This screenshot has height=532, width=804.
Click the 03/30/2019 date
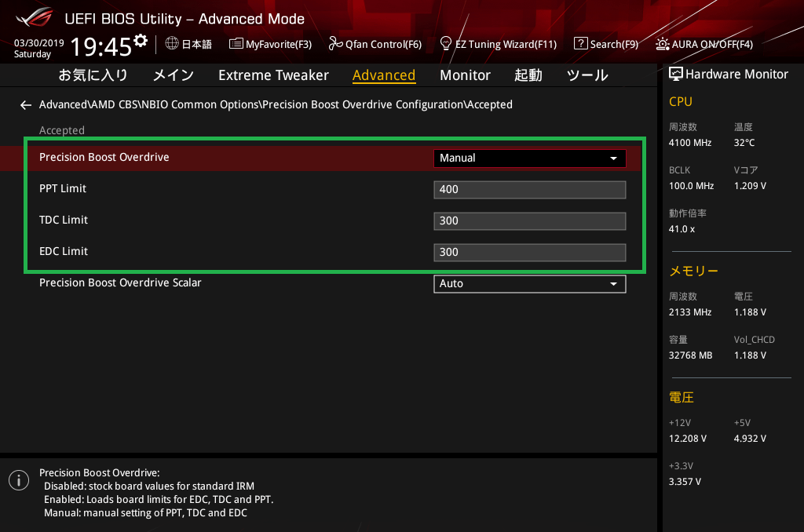coord(39,43)
